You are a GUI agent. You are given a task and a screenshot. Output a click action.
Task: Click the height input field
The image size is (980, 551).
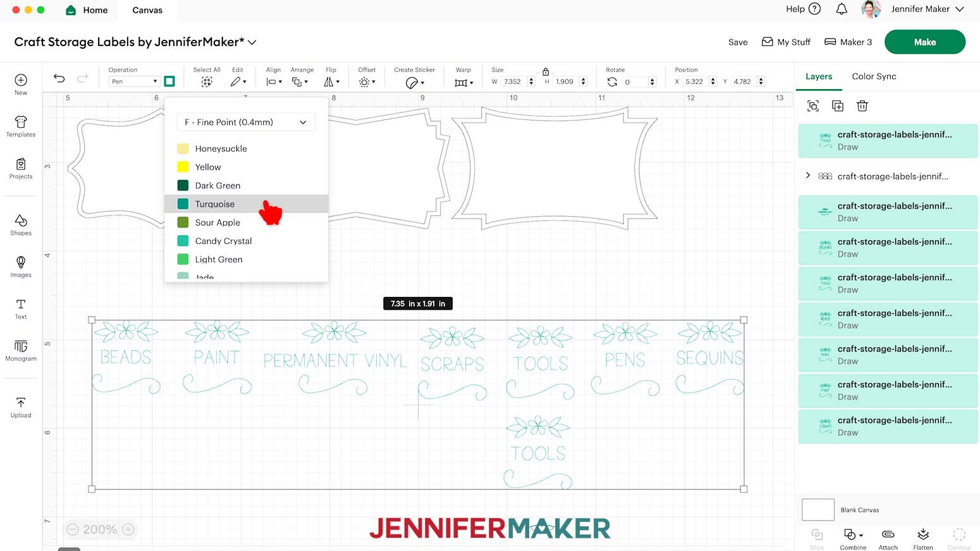tap(566, 82)
